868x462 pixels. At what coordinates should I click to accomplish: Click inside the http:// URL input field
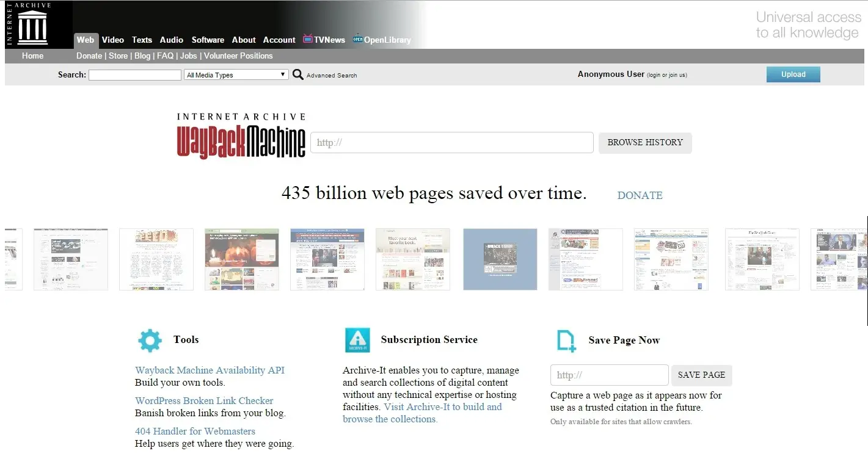click(451, 142)
